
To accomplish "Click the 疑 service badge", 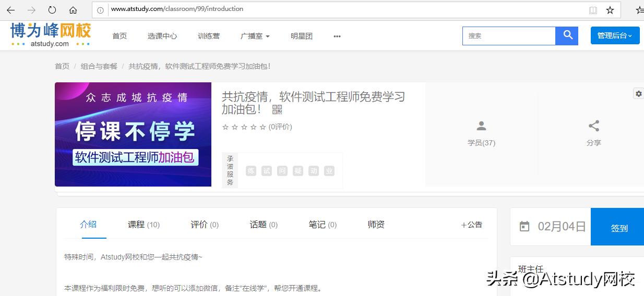I will coord(298,171).
